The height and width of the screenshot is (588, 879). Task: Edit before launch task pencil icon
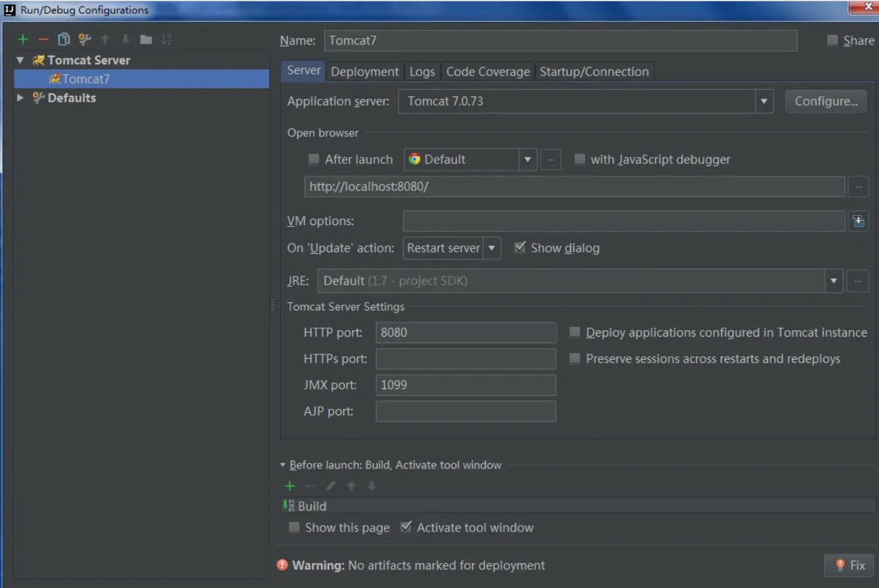(x=331, y=486)
